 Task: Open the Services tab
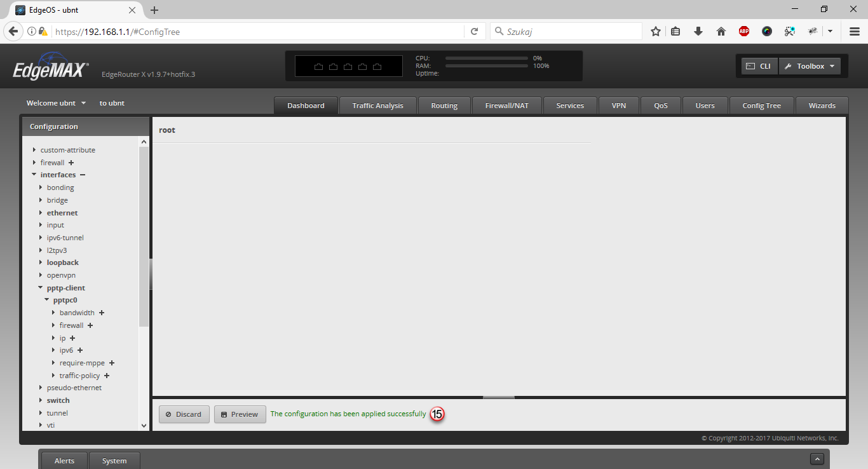pos(570,105)
